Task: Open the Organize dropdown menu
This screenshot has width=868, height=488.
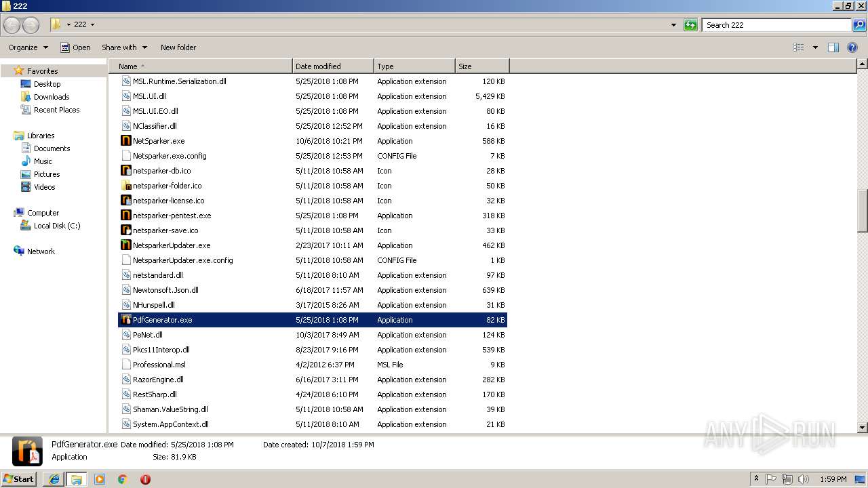Action: click(28, 47)
